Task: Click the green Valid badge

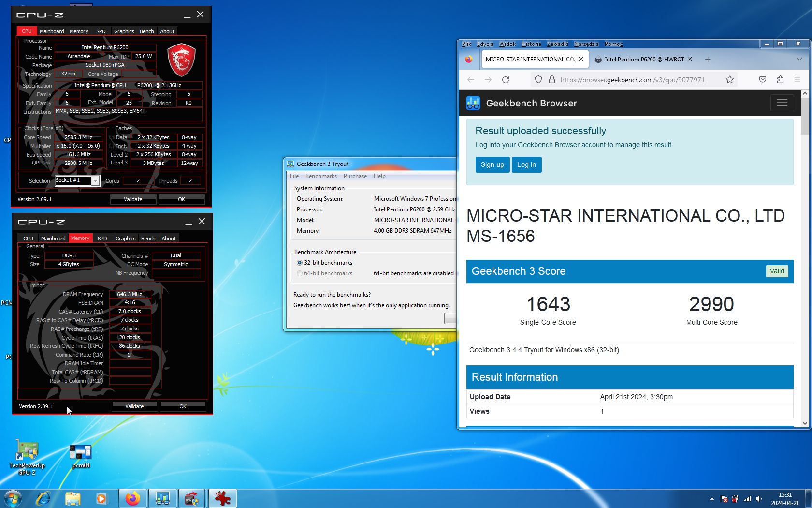Action: pyautogui.click(x=777, y=271)
